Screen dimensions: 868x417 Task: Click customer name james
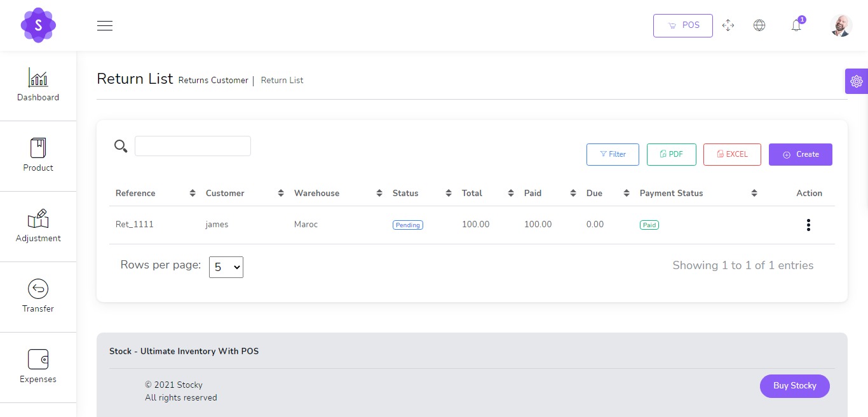[217, 224]
